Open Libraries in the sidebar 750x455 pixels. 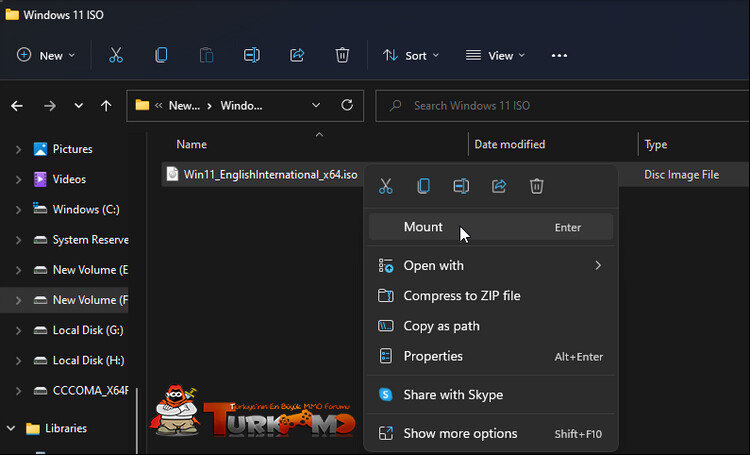(x=66, y=428)
